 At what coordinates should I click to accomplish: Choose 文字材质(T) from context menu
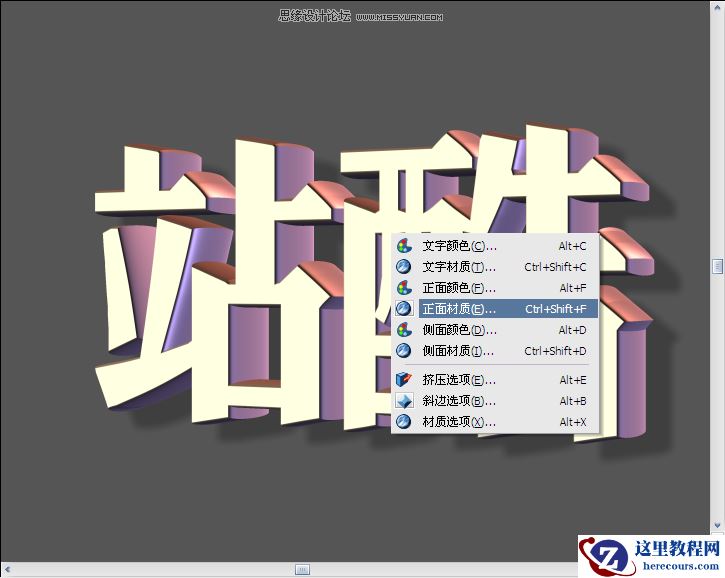495,267
